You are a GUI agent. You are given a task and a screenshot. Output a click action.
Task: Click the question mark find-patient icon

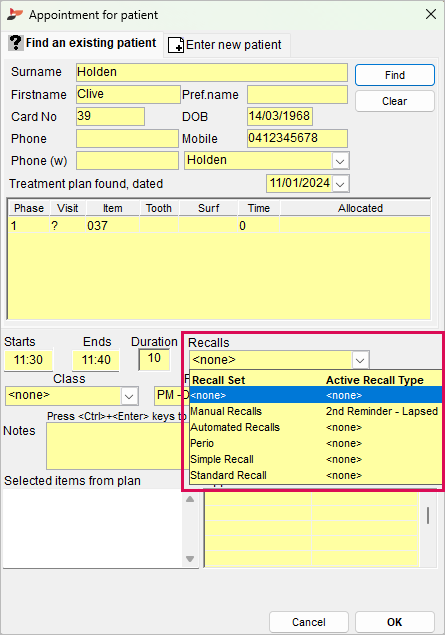[15, 43]
